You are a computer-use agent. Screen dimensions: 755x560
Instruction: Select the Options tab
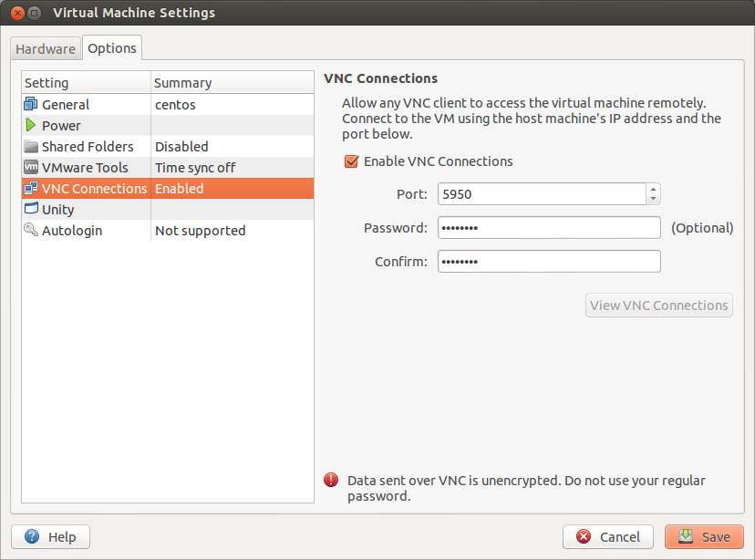click(112, 48)
